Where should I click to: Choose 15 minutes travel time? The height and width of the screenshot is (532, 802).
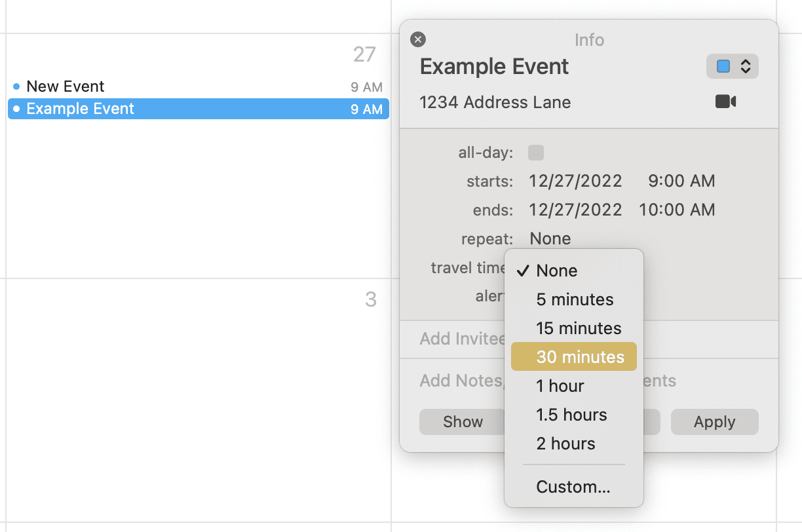(579, 328)
